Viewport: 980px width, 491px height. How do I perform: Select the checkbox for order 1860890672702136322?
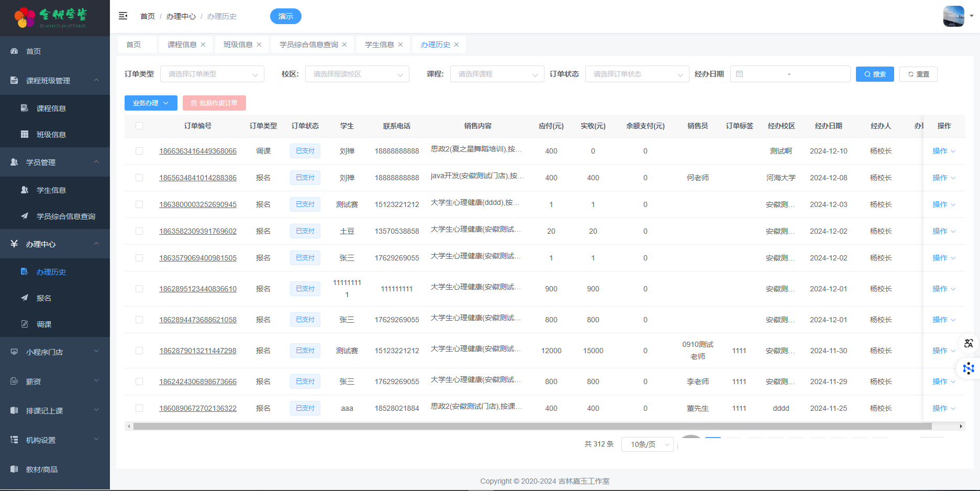tap(139, 408)
